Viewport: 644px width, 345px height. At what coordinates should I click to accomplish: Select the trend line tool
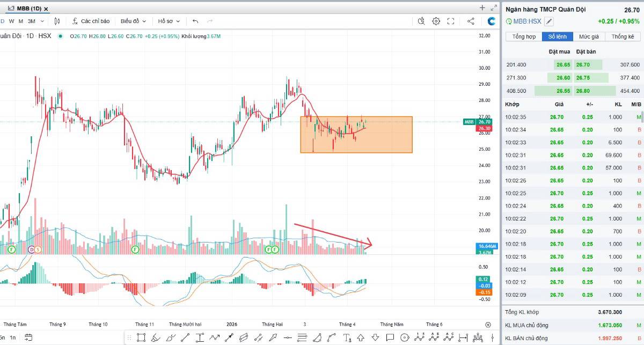point(186,337)
